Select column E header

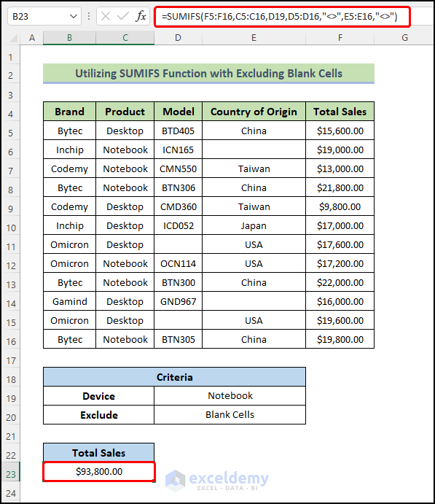click(x=254, y=38)
